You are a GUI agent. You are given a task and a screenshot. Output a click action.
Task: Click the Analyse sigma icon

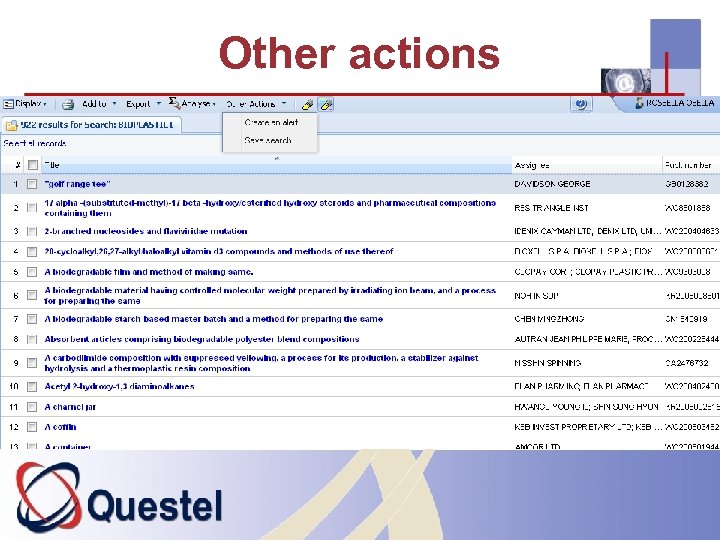click(x=174, y=103)
